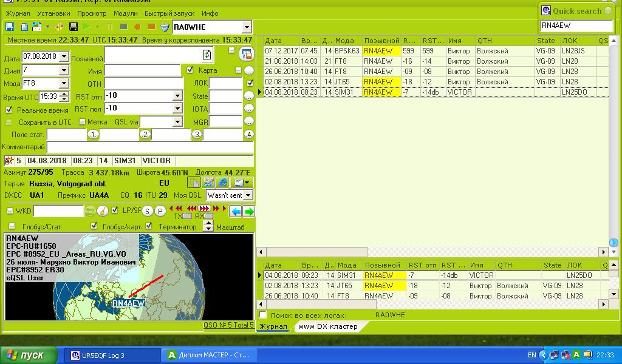
Task: Switch to the www DX кластер tab
Action: pos(327,326)
